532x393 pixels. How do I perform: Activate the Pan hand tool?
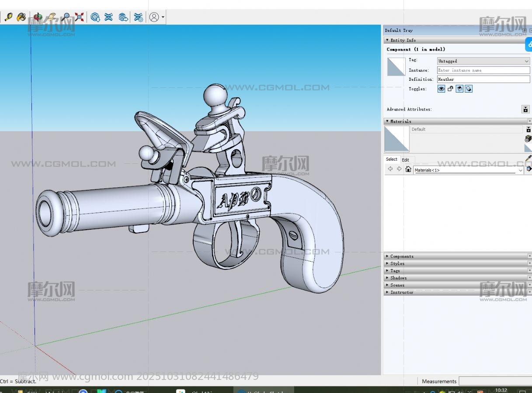click(x=52, y=17)
